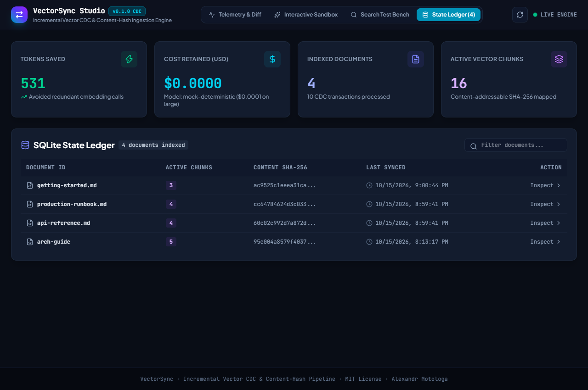Click the Alexandr Motologa footer text
The image size is (588, 390).
[x=419, y=379]
